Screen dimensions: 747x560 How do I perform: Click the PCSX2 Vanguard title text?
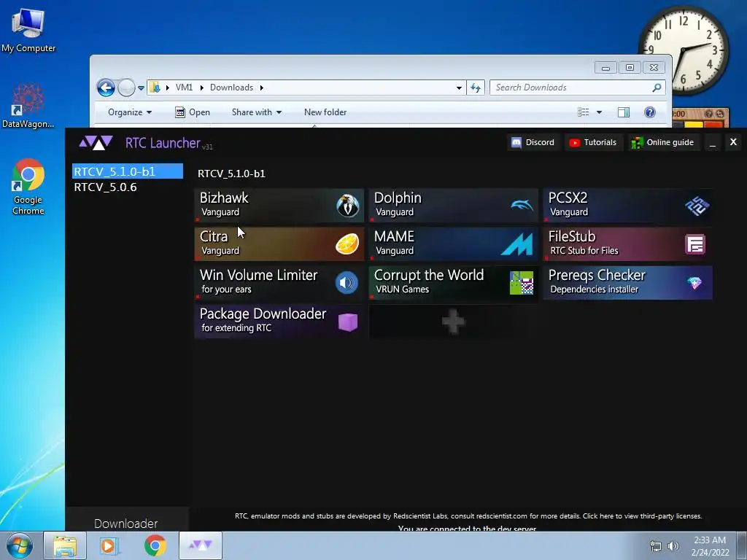pos(568,204)
